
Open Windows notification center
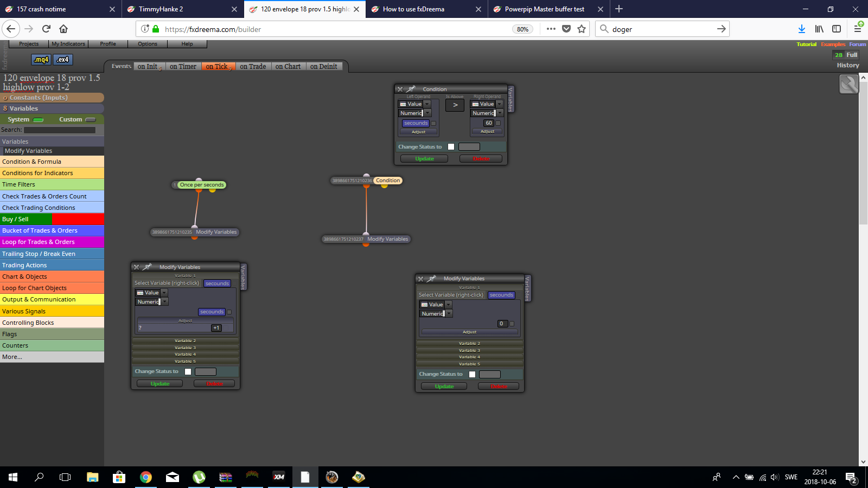point(851,478)
